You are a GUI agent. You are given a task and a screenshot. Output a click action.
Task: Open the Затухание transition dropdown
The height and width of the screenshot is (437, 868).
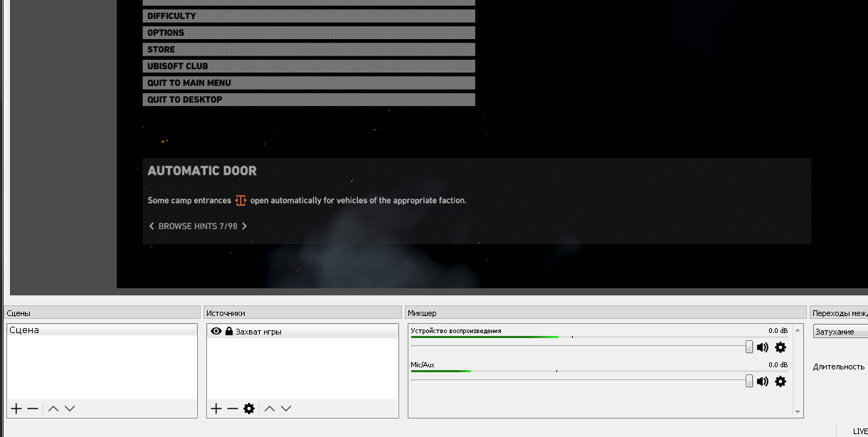click(840, 332)
